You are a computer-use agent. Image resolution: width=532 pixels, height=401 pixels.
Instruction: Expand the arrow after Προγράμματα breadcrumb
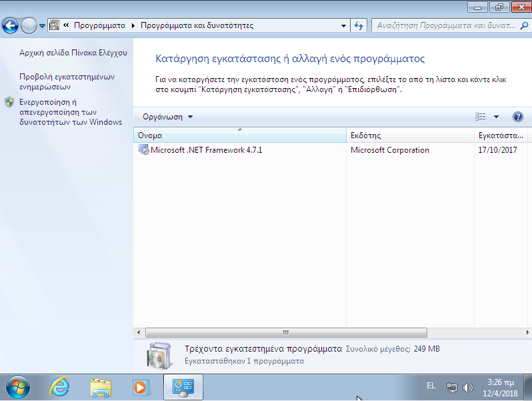tap(133, 25)
